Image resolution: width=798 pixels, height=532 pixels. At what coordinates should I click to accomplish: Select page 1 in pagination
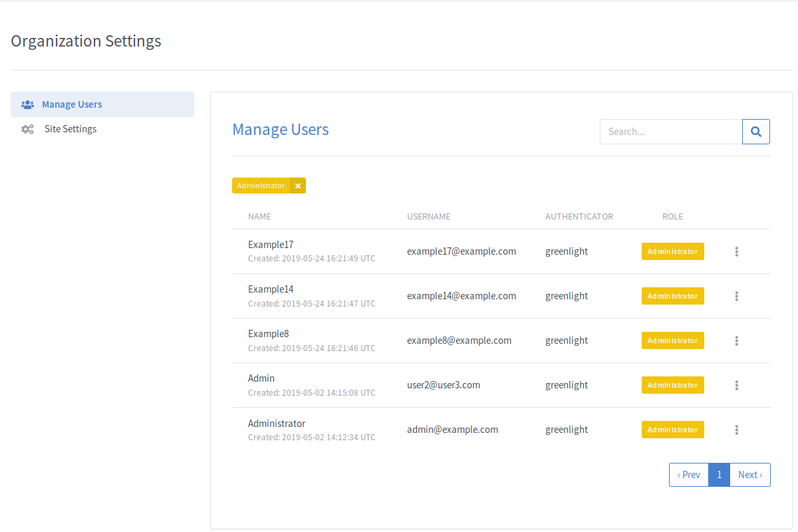(719, 475)
